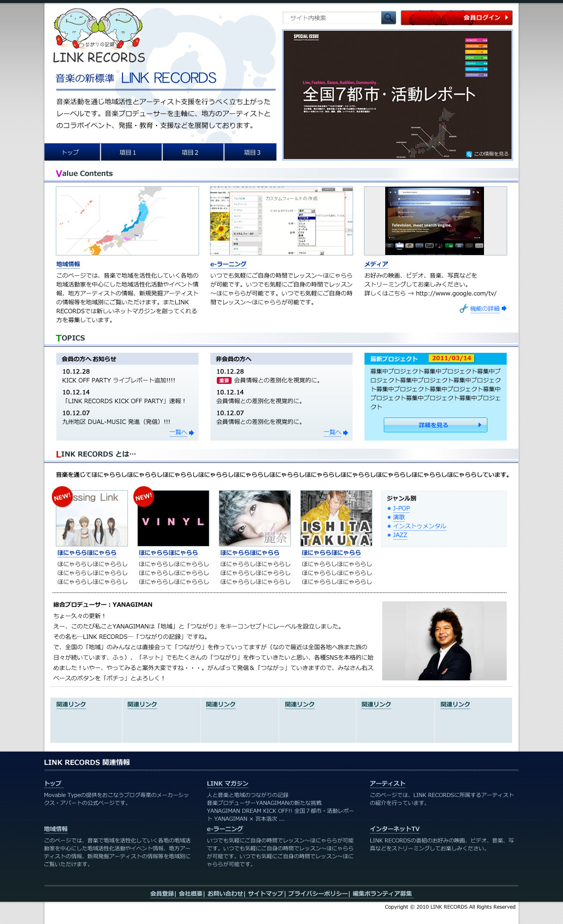Click the 2011/03/14 date badge

coord(451,358)
